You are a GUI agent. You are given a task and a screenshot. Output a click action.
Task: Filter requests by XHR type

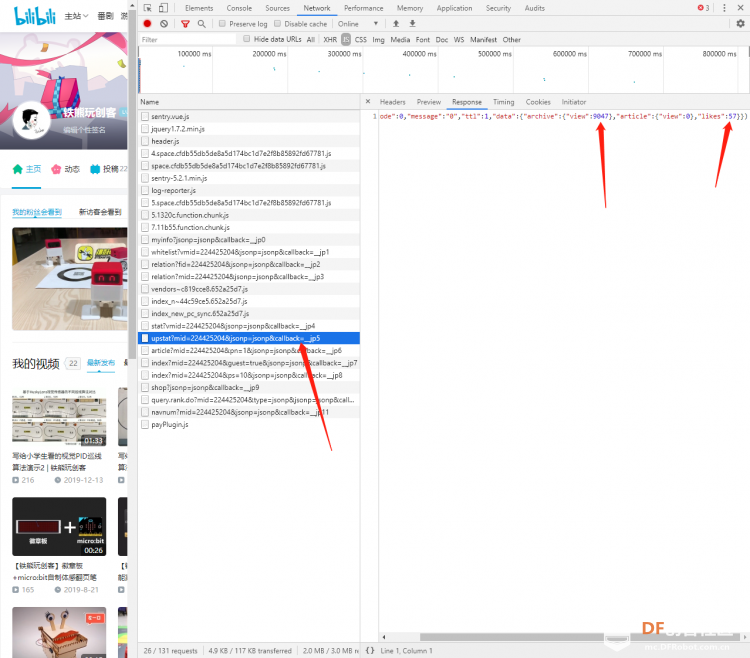[330, 39]
